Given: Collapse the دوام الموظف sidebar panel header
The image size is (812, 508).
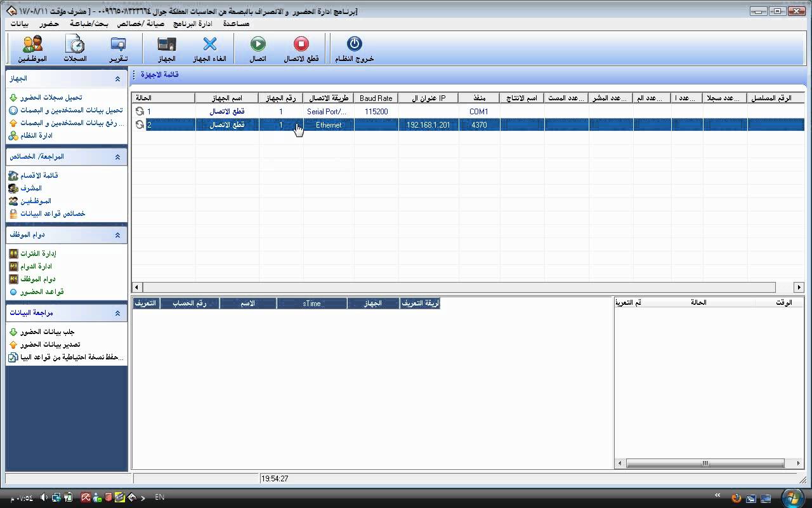Looking at the screenshot, I should (117, 235).
